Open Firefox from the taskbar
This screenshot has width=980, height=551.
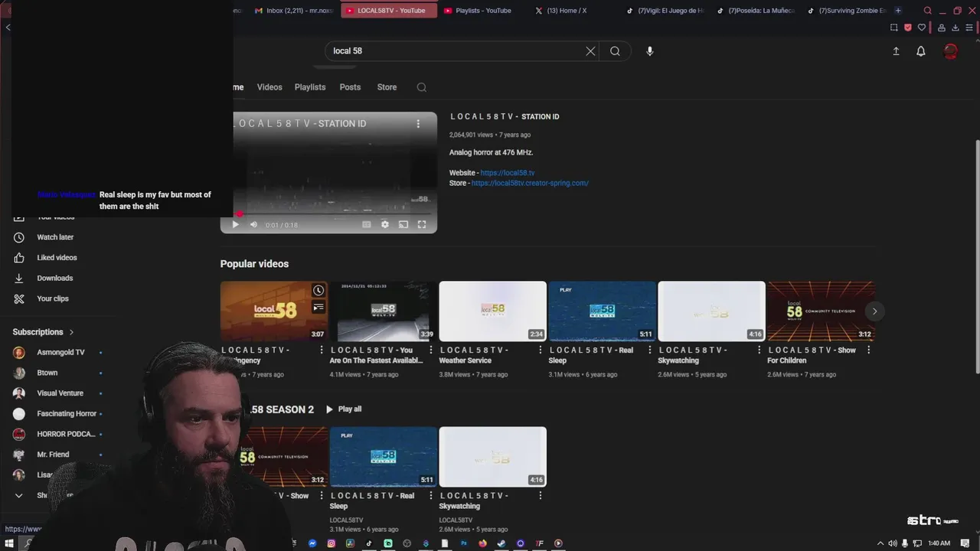[x=482, y=543]
